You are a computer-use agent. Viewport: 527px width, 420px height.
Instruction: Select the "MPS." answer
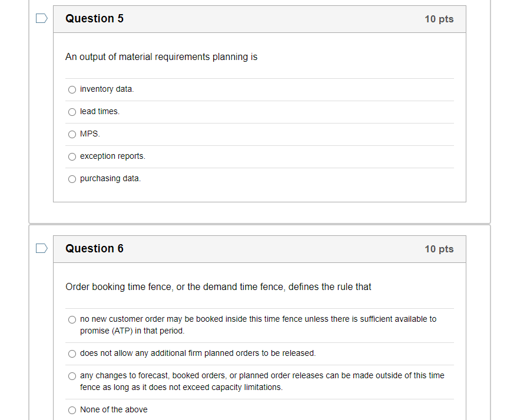tap(72, 134)
